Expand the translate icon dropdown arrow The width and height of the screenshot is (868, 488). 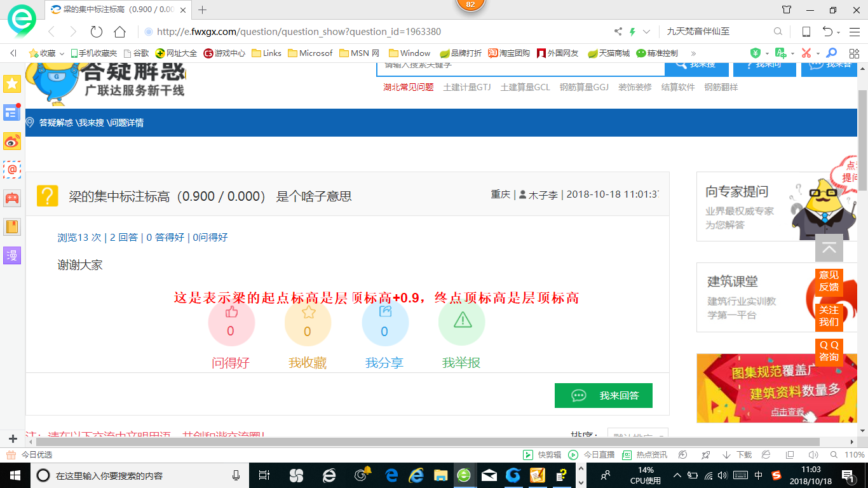[x=792, y=54]
